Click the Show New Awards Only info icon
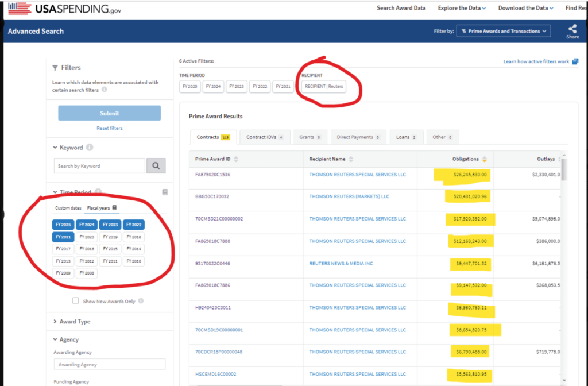 pos(141,301)
